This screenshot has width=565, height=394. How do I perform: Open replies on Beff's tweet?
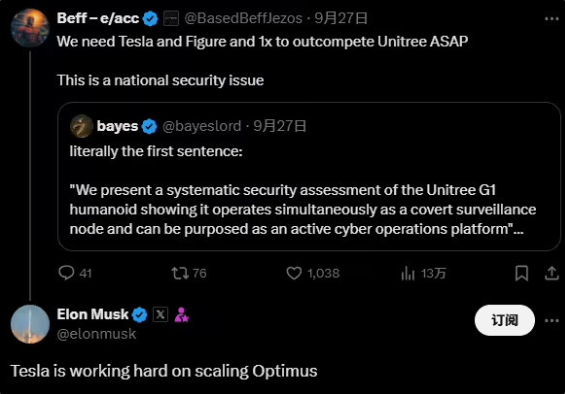tap(75, 273)
